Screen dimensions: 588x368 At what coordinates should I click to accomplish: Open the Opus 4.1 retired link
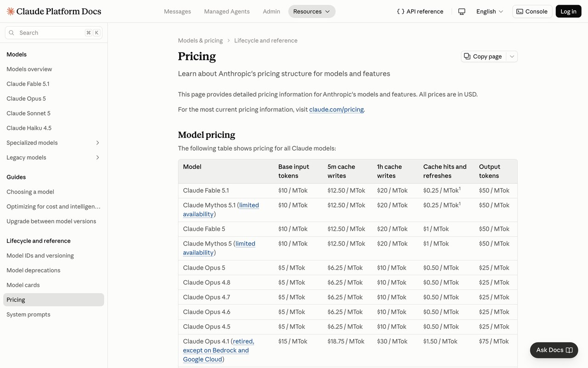[x=219, y=350]
